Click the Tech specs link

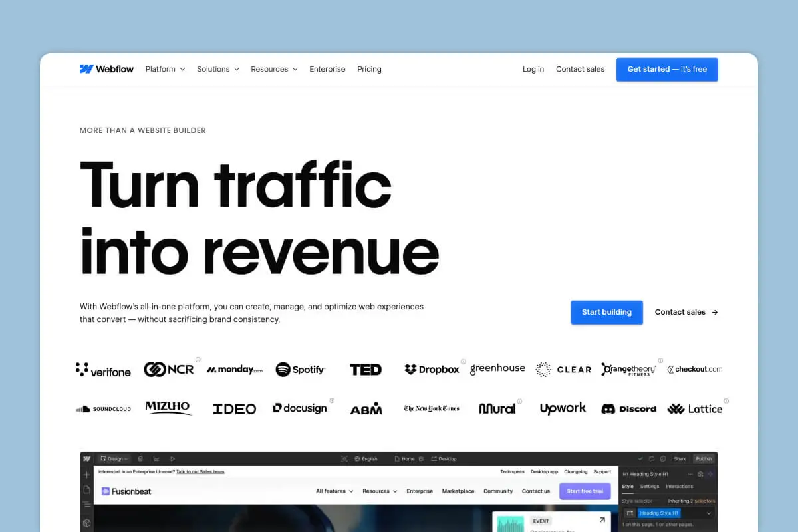tap(512, 471)
